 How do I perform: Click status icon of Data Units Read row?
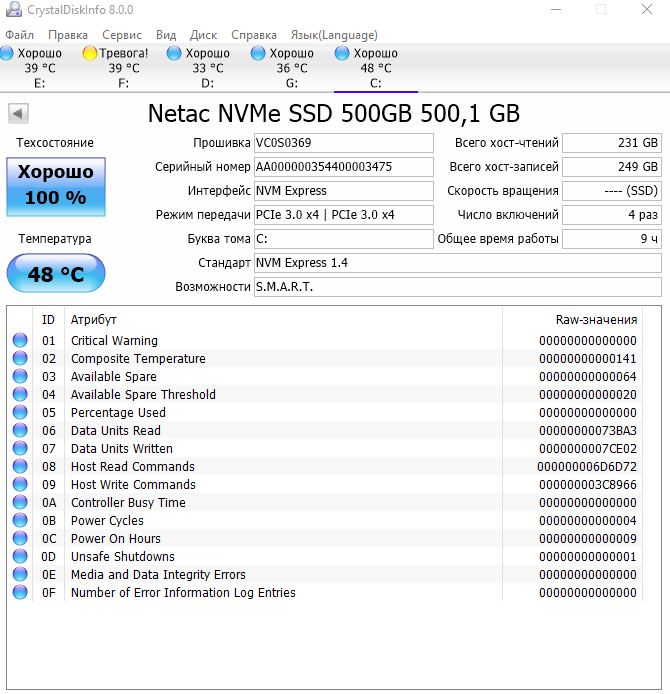tap(20, 430)
